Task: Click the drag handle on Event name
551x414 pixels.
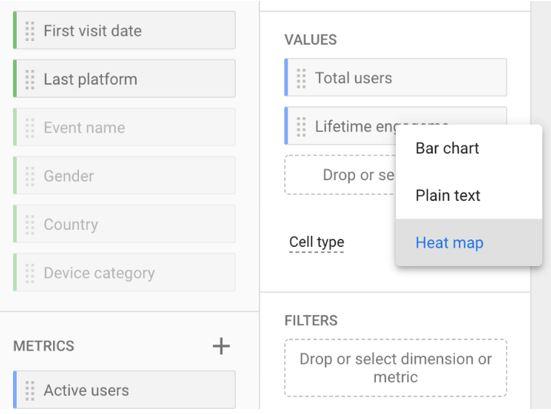Action: (30, 128)
